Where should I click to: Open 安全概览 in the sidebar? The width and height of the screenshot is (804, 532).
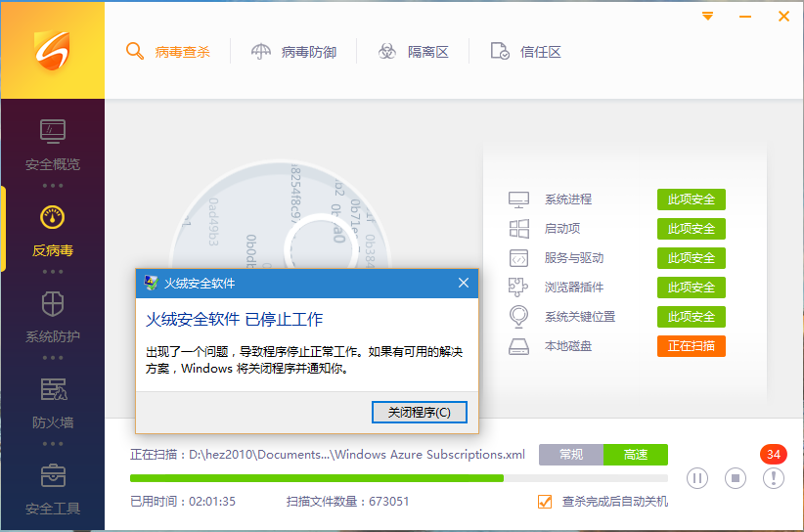tap(52, 145)
